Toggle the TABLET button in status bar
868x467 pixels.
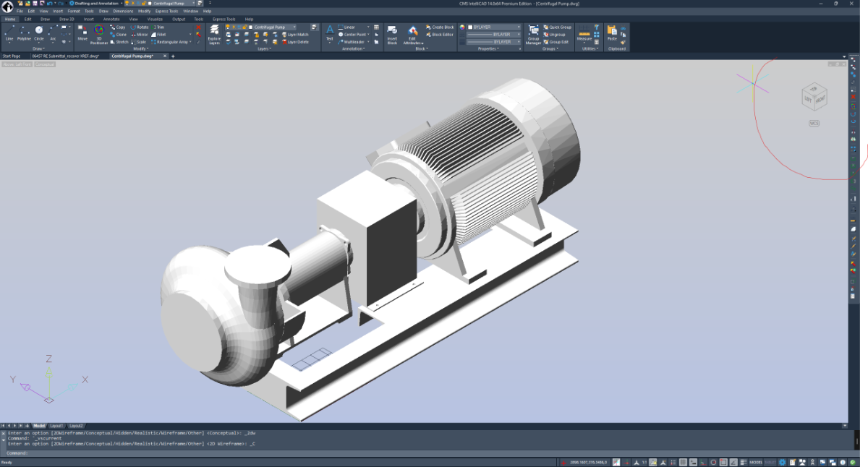[x=770, y=462]
